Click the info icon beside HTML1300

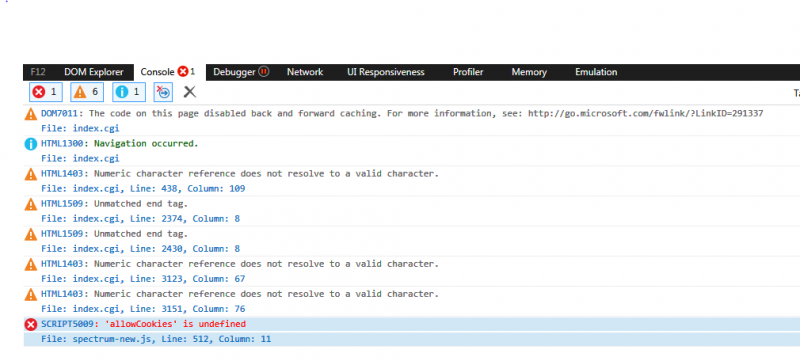[31, 144]
